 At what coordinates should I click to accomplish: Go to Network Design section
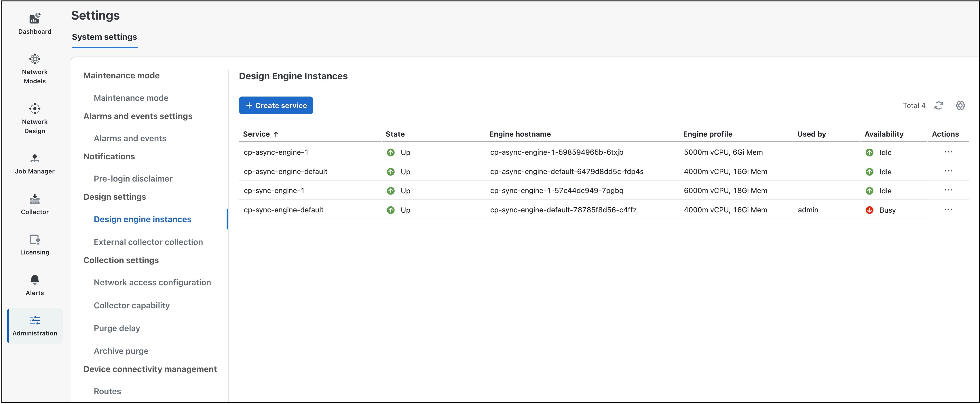coord(35,118)
